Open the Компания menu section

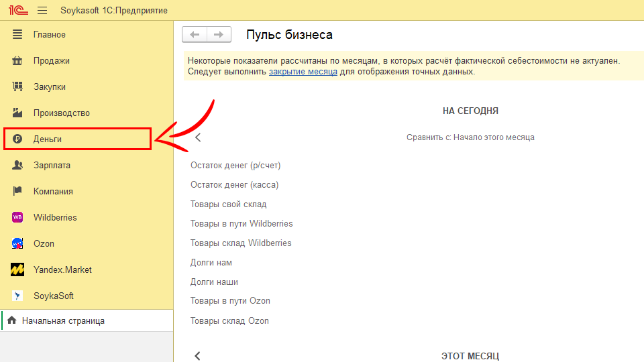pyautogui.click(x=53, y=191)
